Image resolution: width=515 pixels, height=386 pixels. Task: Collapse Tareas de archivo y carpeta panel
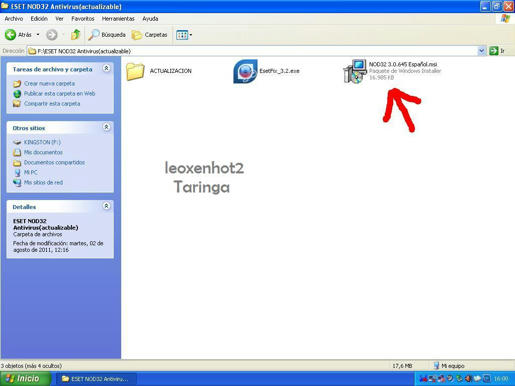click(x=106, y=68)
